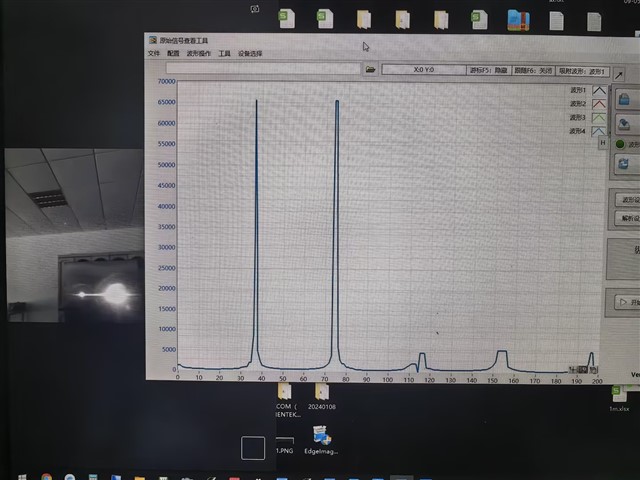The height and width of the screenshot is (480, 640).
Task: Click the 70000 Y-axis maximum label
Action: point(167,81)
